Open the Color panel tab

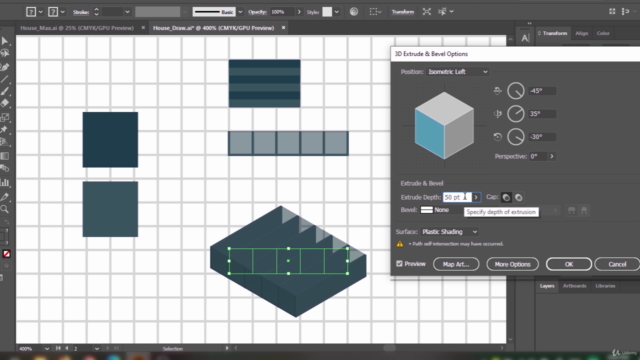coord(603,33)
